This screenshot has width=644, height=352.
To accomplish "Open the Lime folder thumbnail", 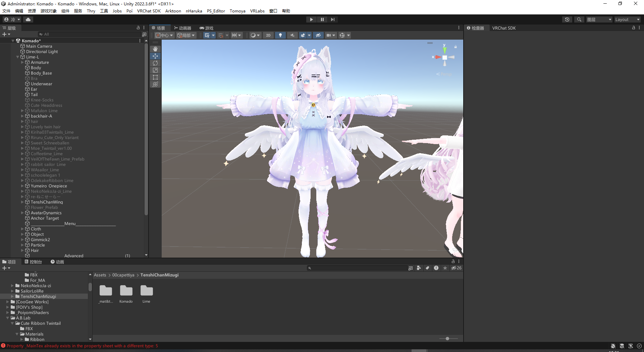I will point(146,294).
